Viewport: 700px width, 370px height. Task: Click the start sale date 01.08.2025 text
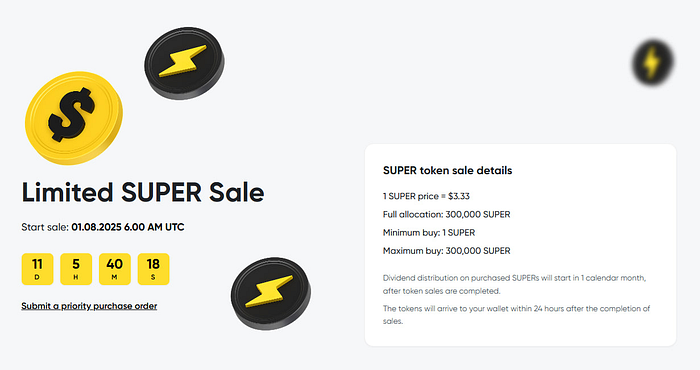96,227
